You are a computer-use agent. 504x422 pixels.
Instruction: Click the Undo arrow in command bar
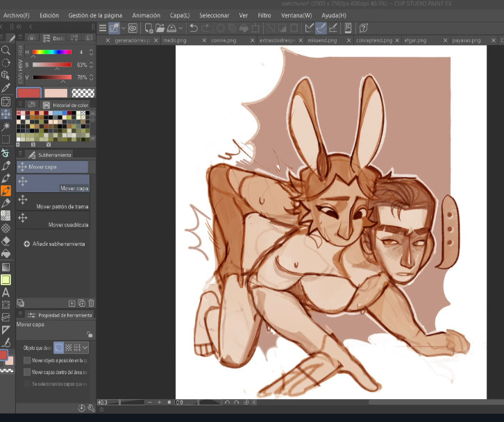194,28
